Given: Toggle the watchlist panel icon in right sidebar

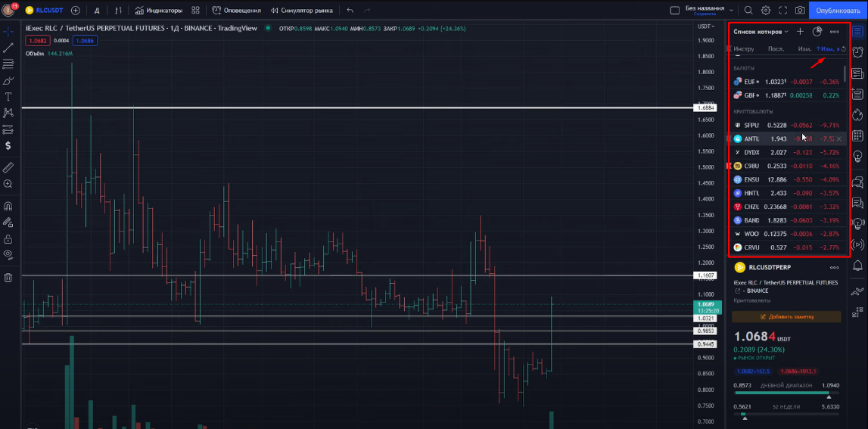Looking at the screenshot, I should (857, 32).
